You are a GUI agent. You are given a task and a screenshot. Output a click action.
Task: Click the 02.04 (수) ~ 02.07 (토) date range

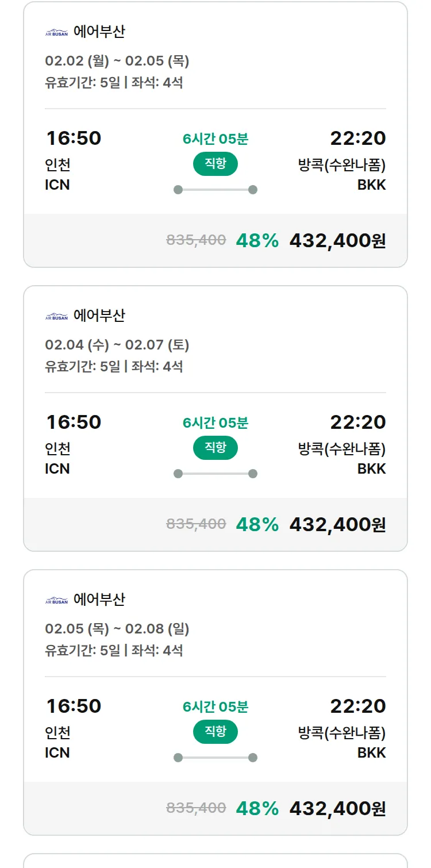(x=117, y=345)
